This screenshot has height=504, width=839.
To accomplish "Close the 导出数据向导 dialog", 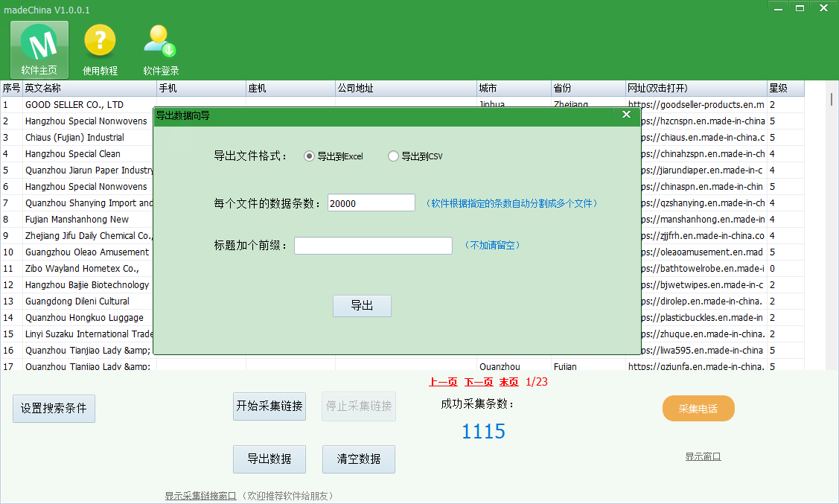I will pyautogui.click(x=627, y=115).
